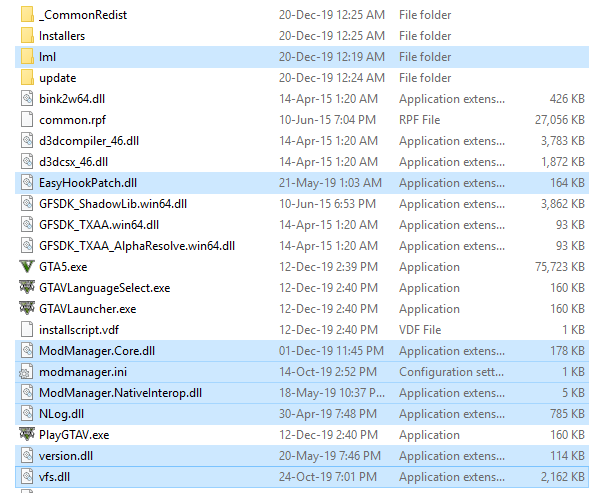Click the GTAVLauncher.exe icon
The width and height of the screenshot is (613, 493).
tap(27, 308)
